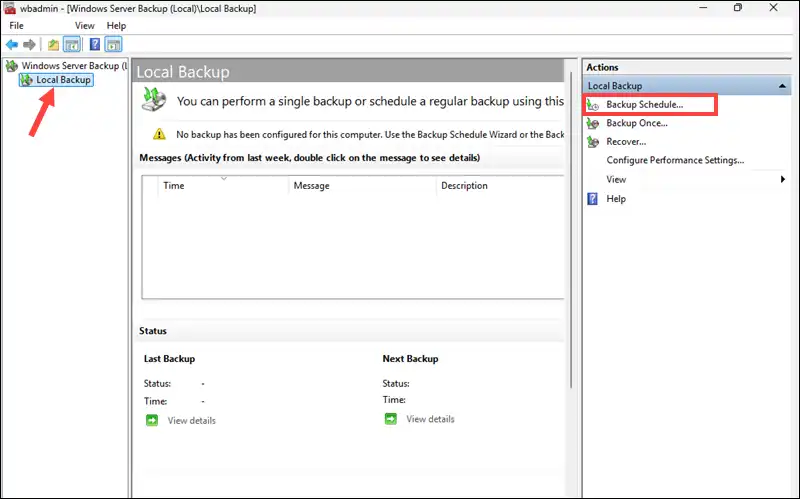The width and height of the screenshot is (800, 499).
Task: Open the Help menu in menu bar
Action: pos(116,25)
